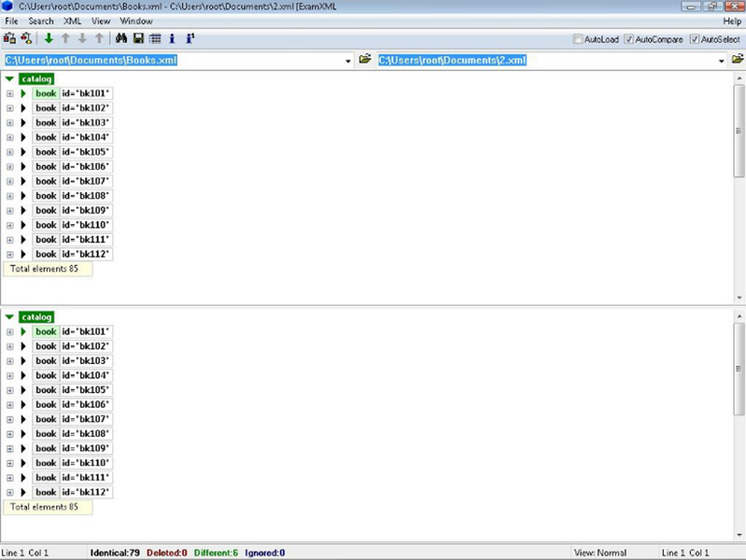The image size is (746, 560).
Task: Click the ExamXML blue cube title icon
Action: click(x=7, y=7)
